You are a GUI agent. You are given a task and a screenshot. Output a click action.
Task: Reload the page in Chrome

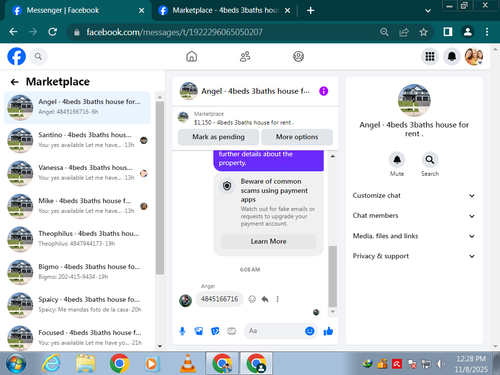pyautogui.click(x=52, y=32)
